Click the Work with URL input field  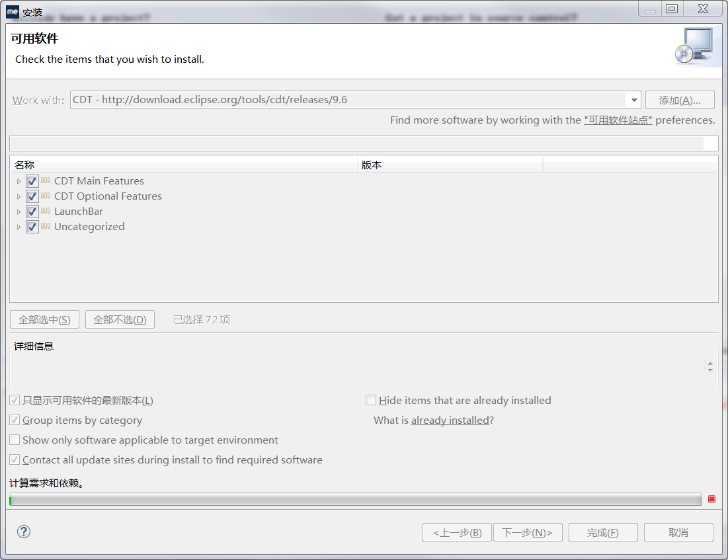pos(331,99)
